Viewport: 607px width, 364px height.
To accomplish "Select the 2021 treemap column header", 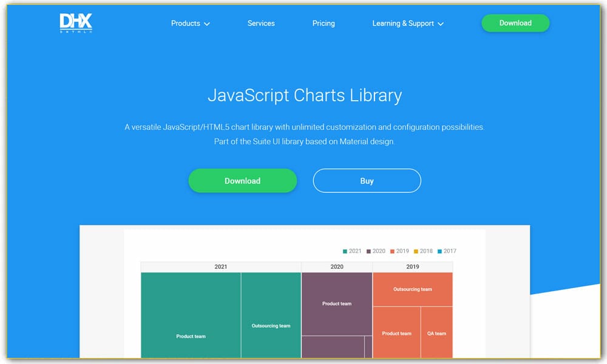I will coord(221,267).
